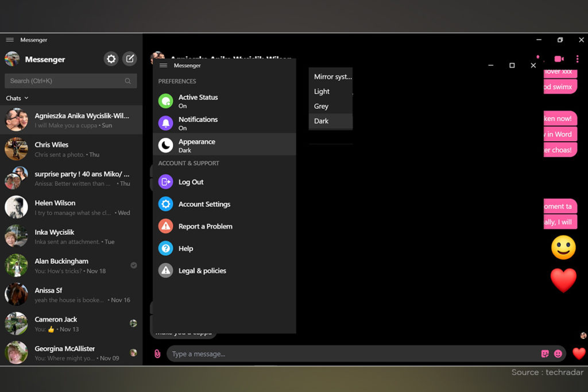The image size is (588, 392).
Task: Open Help via the question mark icon
Action: (x=166, y=248)
